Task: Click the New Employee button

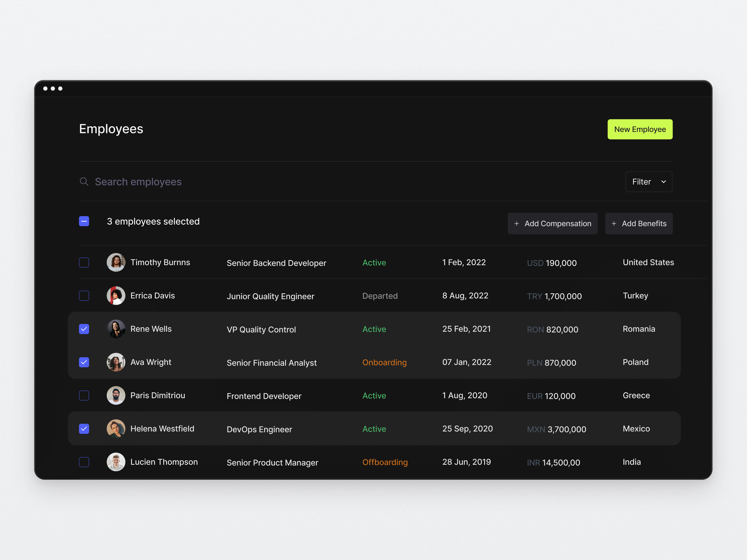Action: pos(640,129)
